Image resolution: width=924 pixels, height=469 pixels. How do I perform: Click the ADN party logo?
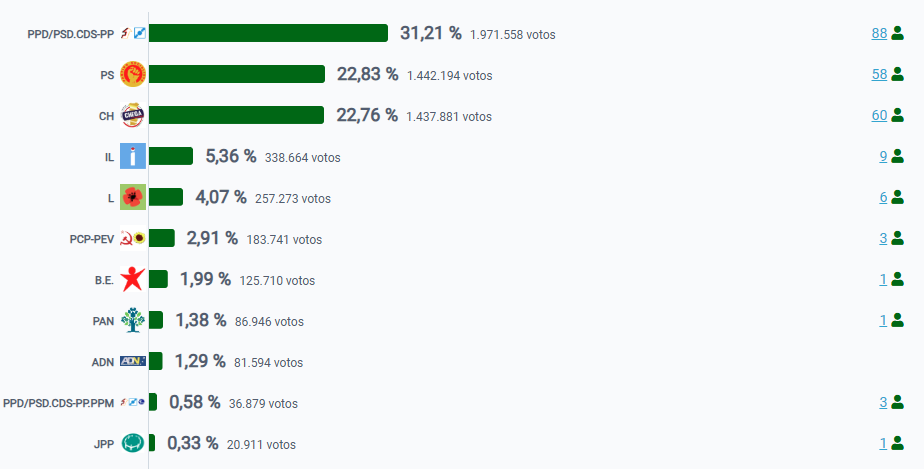132,361
